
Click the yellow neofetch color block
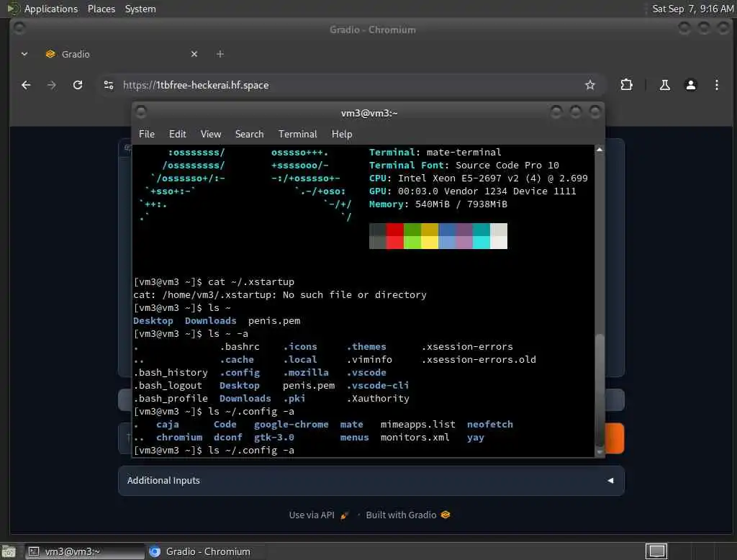[430, 236]
